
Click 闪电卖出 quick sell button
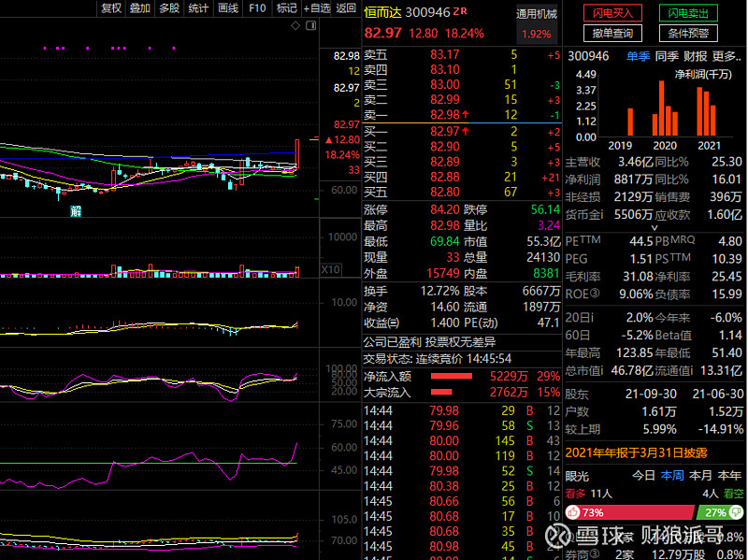pos(688,13)
